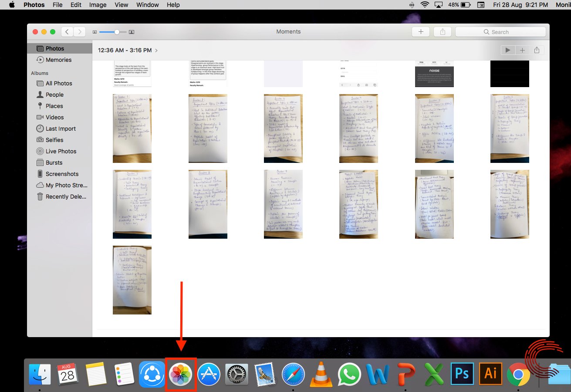Expand the 12:36 AM - 3:16 PM moment chevron
This screenshot has height=392, width=571.
pos(156,51)
